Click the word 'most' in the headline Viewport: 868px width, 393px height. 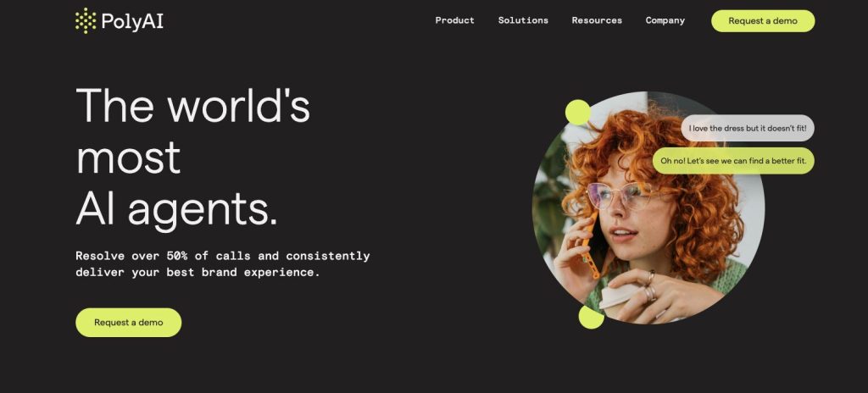click(129, 158)
